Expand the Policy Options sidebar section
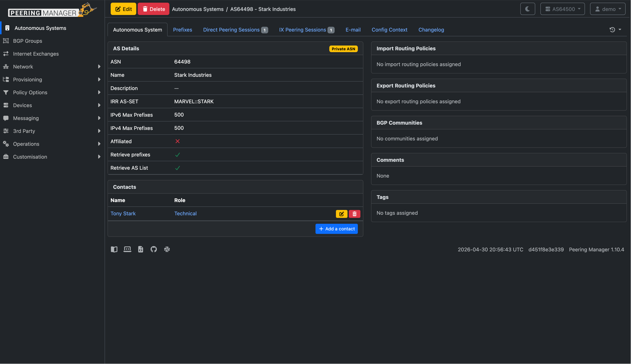The height and width of the screenshot is (364, 631). point(52,92)
